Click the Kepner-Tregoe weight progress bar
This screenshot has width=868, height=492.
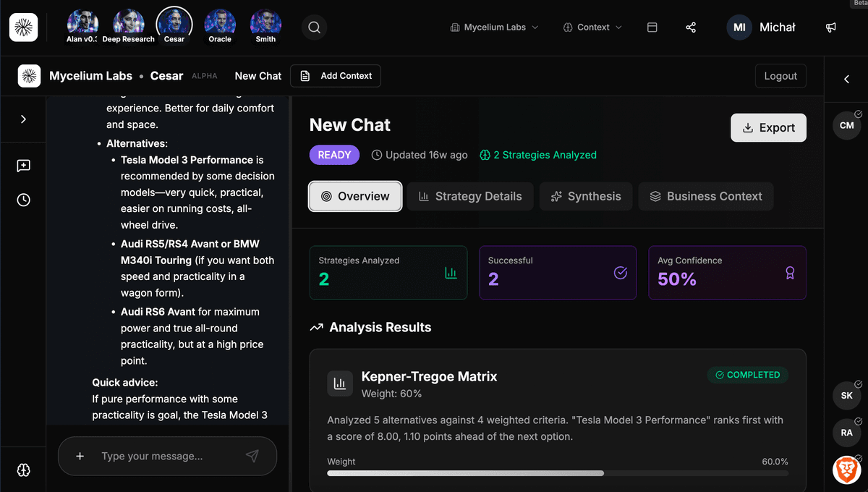coord(557,473)
